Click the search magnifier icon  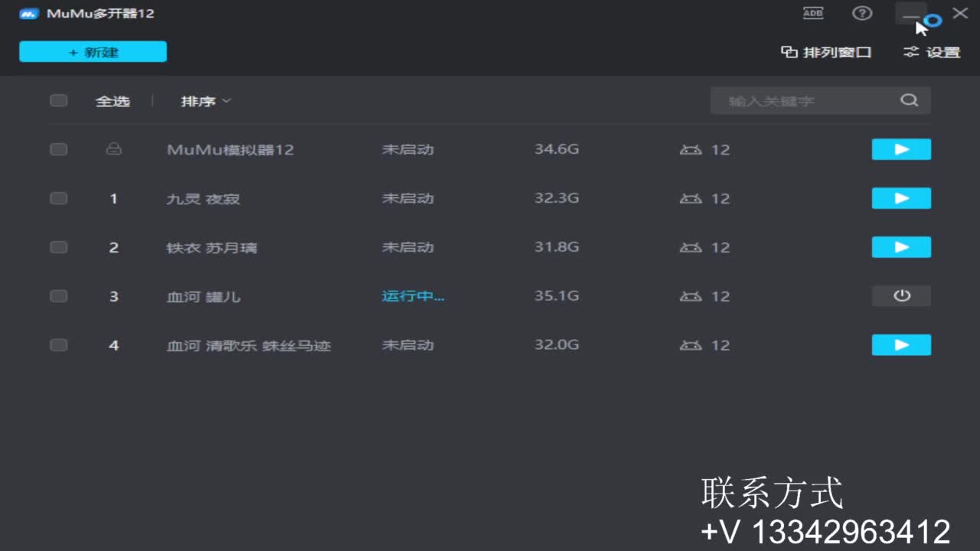click(909, 100)
